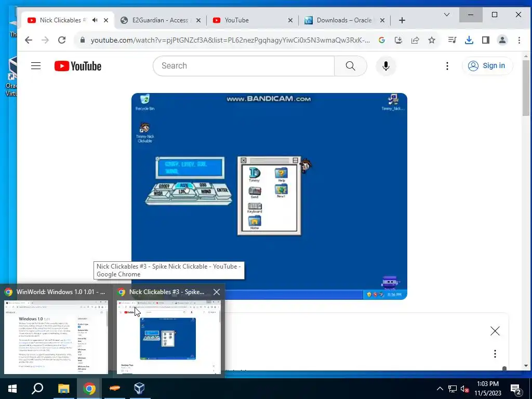Click the scrollbar up arrow
Viewport: 532px width, 399px height.
tap(526, 56)
